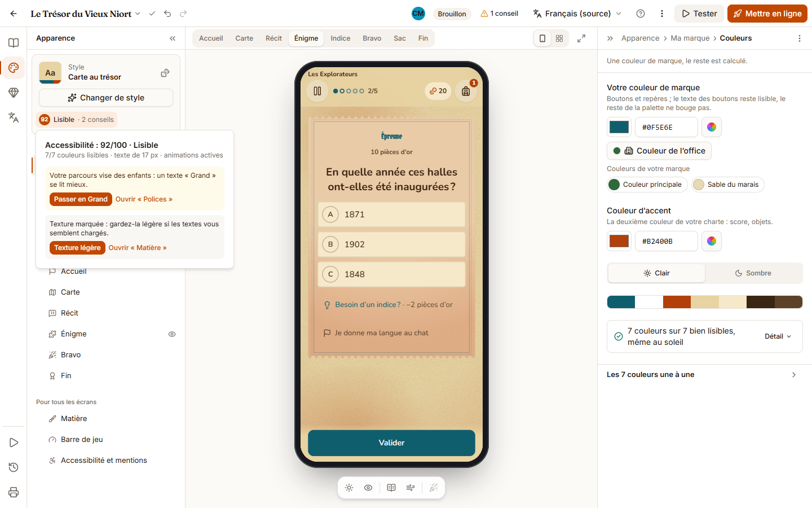
Task: Click the Tester button
Action: click(699, 14)
